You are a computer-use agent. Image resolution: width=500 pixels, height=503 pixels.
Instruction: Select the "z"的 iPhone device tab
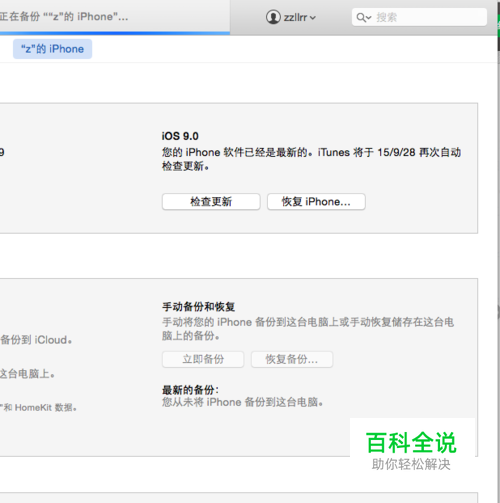click(x=52, y=49)
